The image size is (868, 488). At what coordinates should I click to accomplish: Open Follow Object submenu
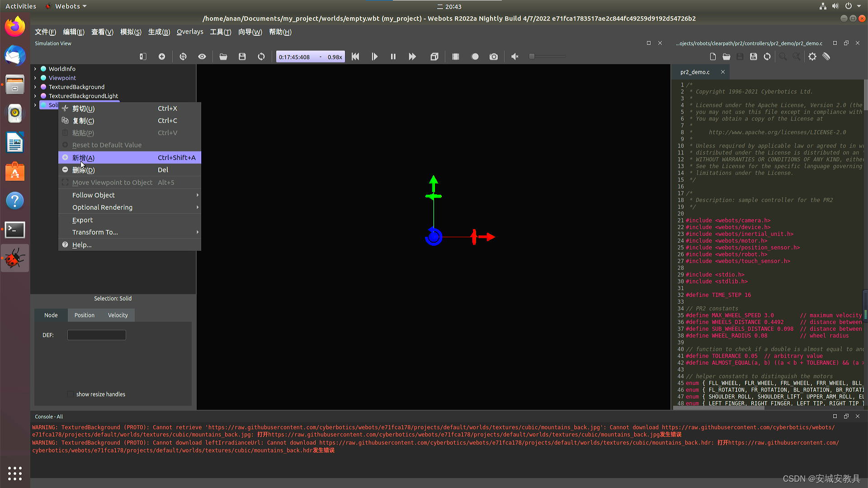(x=130, y=195)
